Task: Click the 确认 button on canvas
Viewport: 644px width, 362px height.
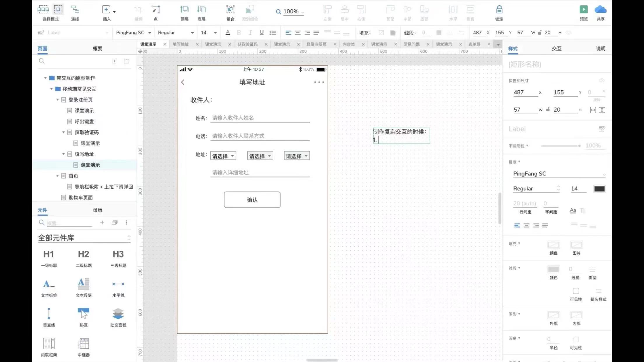Action: tap(252, 200)
